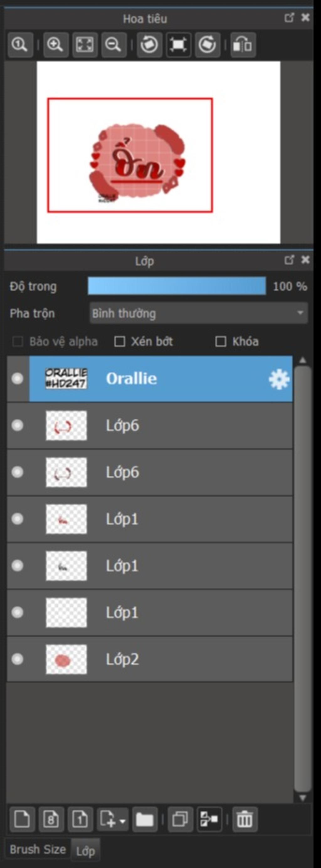Delete layer with trash icon
Viewport: 321px width, 868px height.
point(245,819)
